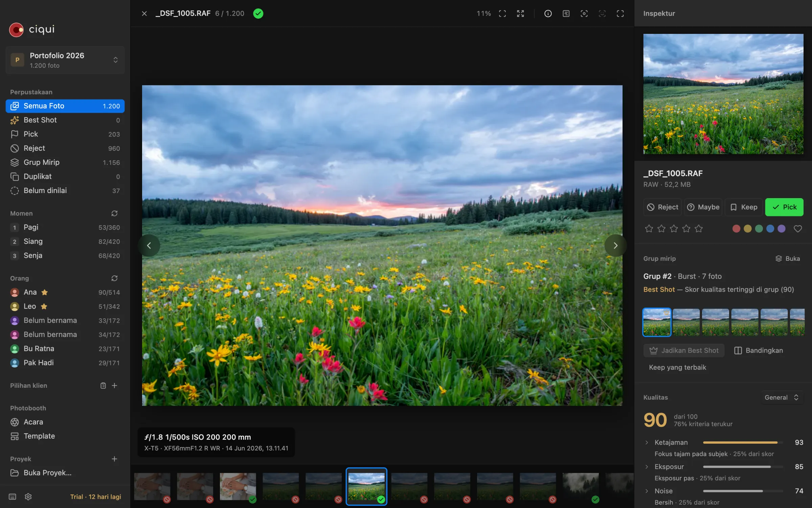Screen dimensions: 812x508
Task: Click the focus point viewfinder icon
Action: pyautogui.click(x=584, y=14)
